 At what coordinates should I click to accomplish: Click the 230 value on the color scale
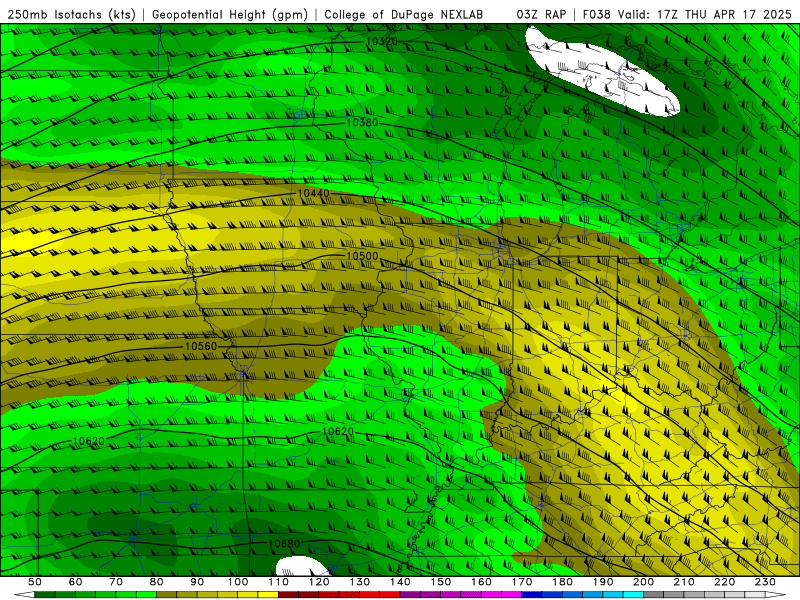pyautogui.click(x=765, y=582)
